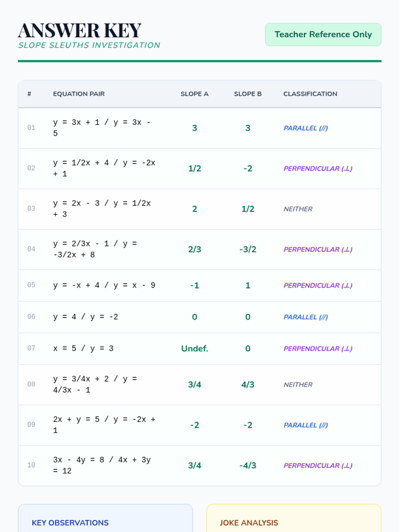Image resolution: width=399 pixels, height=532 pixels.
Task: Click the ANSWER KEY title
Action: [x=80, y=31]
